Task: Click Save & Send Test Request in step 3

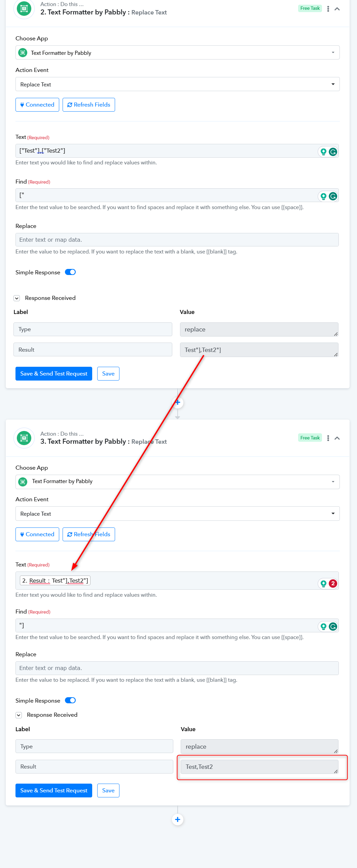Action: pyautogui.click(x=53, y=790)
